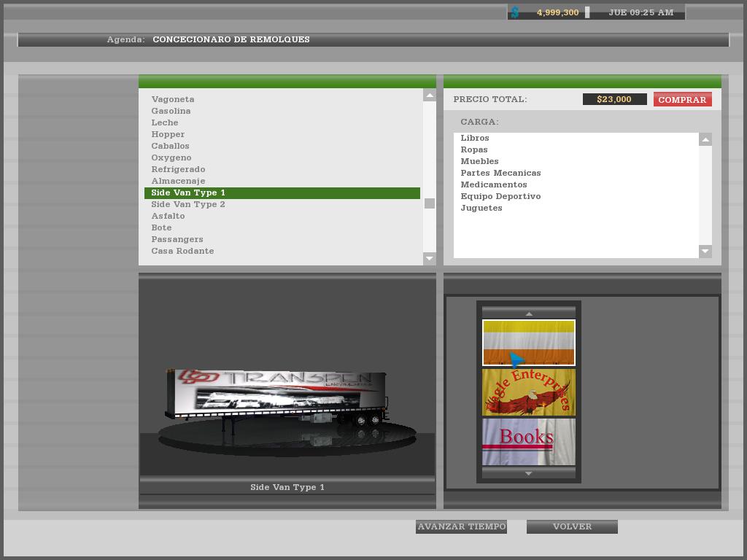
Task: Choose the Books trailer skin
Action: [x=528, y=441]
